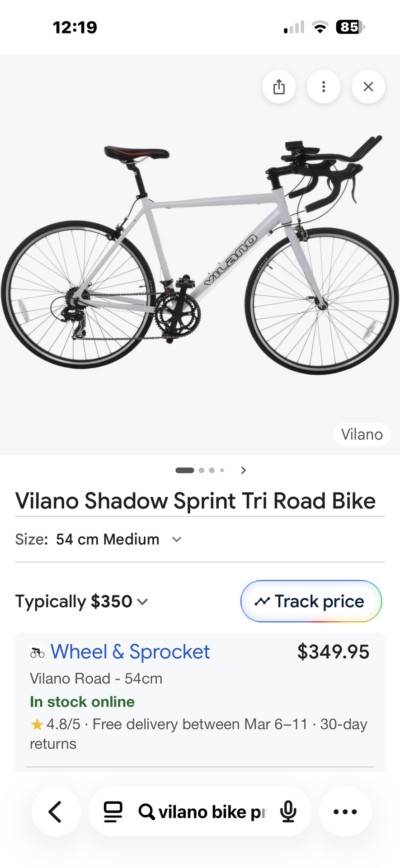
Task: Tap the Vilano brand label chip
Action: coord(362,434)
